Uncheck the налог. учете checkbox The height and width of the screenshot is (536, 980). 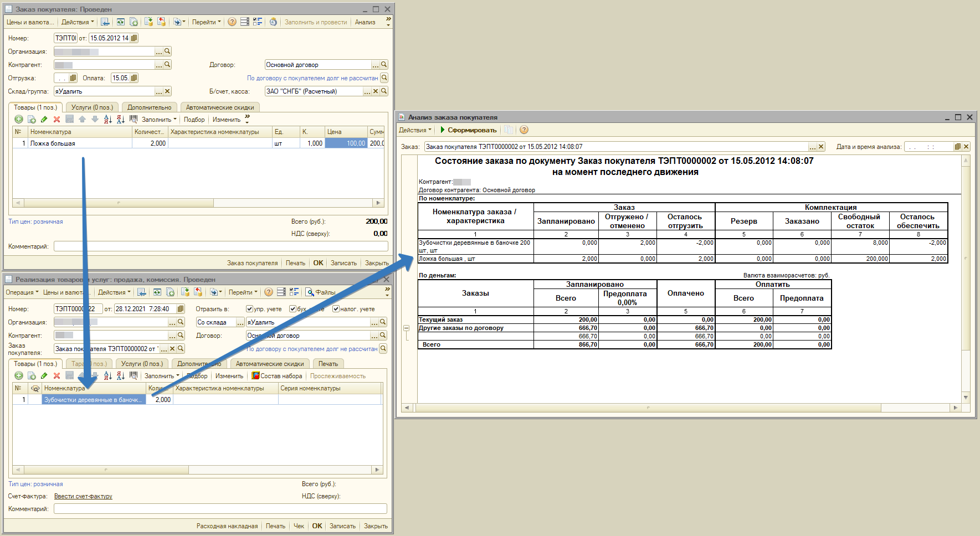[336, 309]
